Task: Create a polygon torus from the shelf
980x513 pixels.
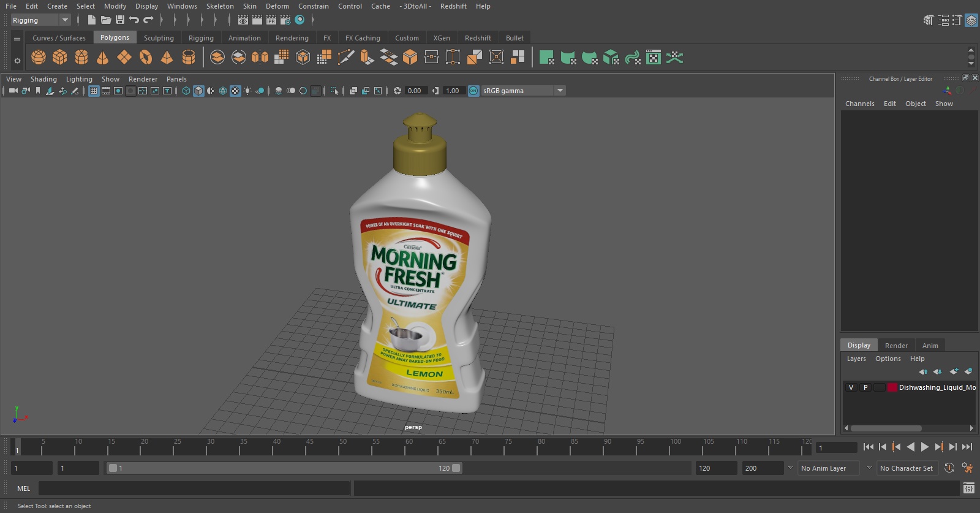Action: [146, 58]
